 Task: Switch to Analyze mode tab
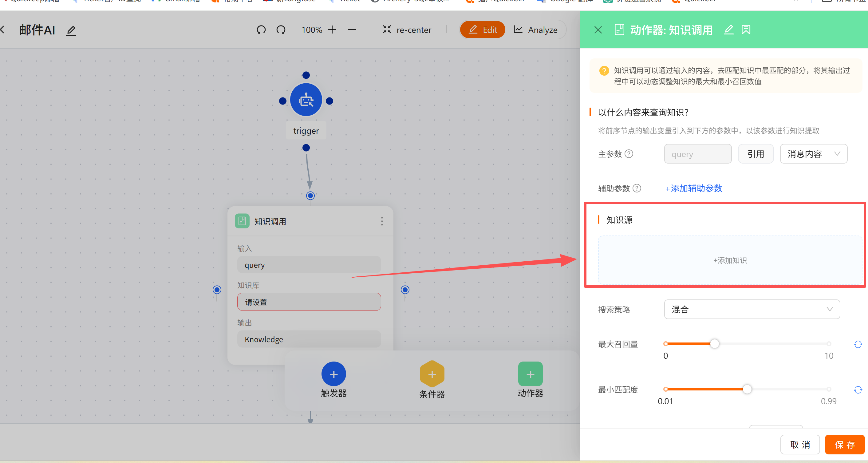(x=536, y=30)
